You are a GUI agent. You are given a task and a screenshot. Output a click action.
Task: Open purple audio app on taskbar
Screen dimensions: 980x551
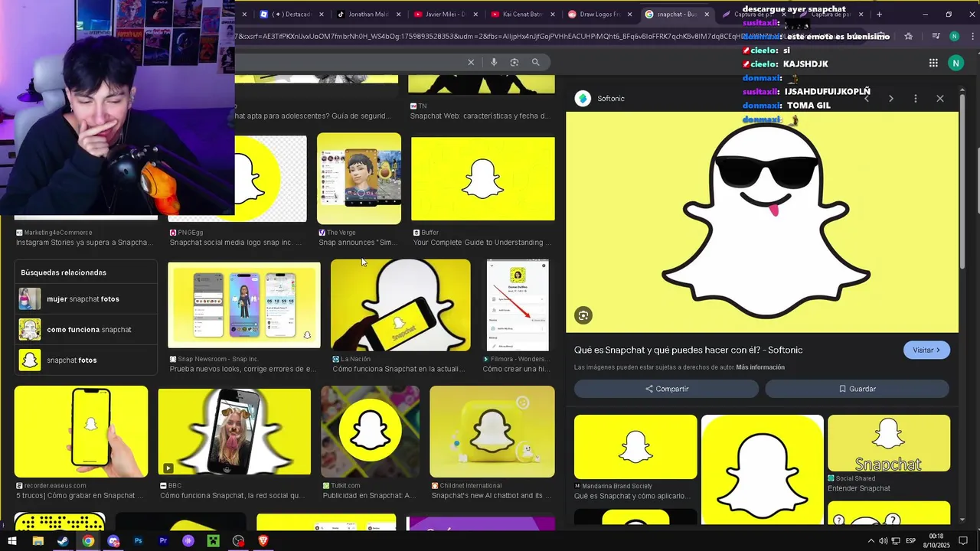[188, 541]
